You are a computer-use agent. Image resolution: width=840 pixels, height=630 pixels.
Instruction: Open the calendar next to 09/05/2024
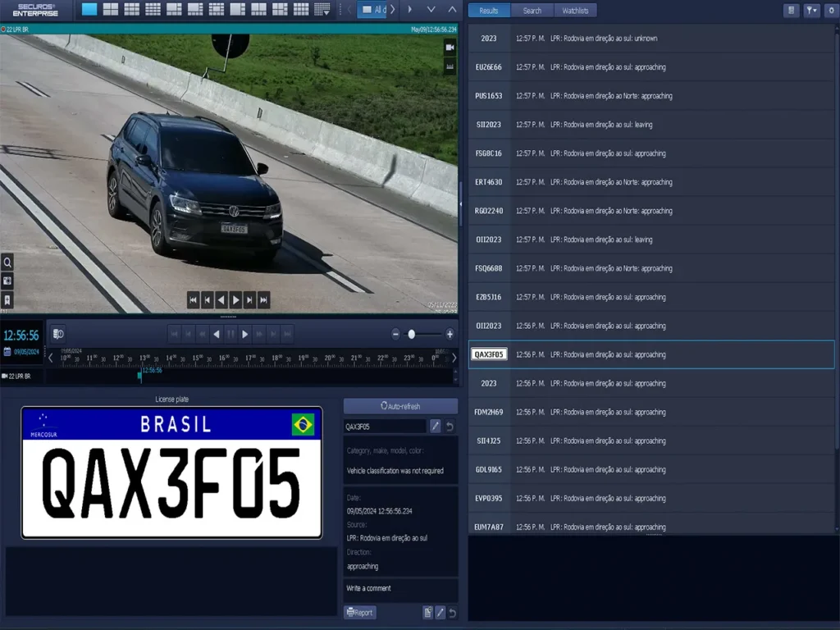7,352
